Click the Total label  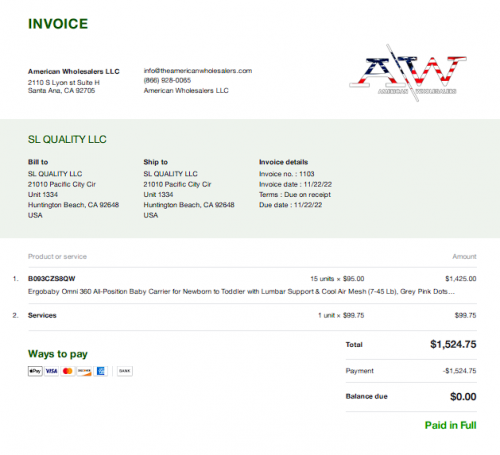coord(354,345)
